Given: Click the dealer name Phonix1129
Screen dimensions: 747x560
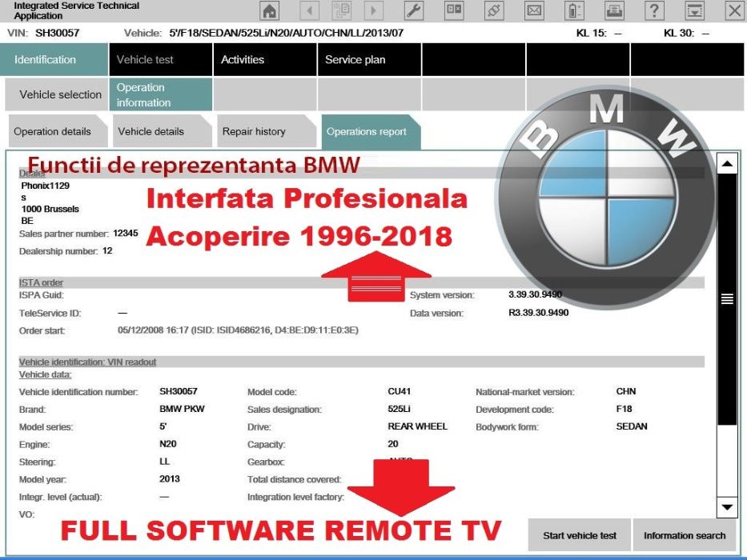Looking at the screenshot, I should (x=46, y=186).
